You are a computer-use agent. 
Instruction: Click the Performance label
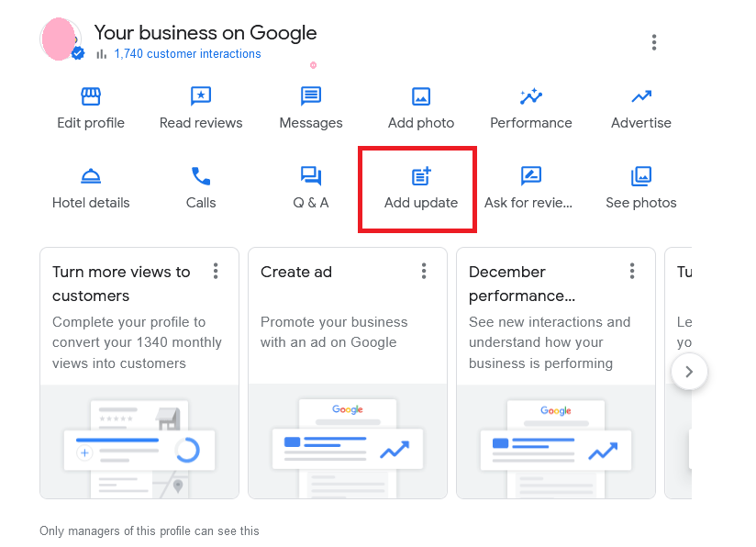[x=531, y=123]
